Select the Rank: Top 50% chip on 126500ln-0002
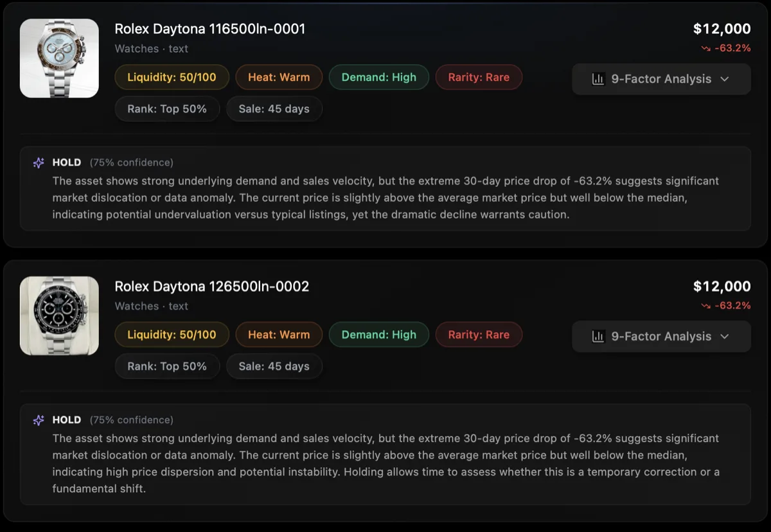This screenshot has width=771, height=532. [x=167, y=366]
